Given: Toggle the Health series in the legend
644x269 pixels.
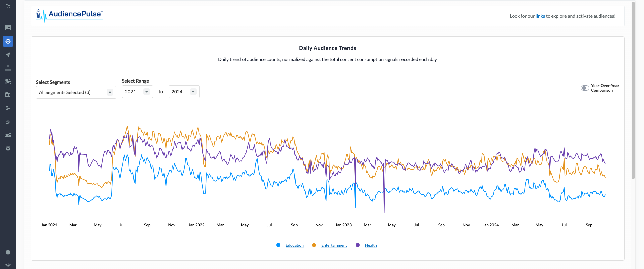Looking at the screenshot, I should (x=371, y=245).
